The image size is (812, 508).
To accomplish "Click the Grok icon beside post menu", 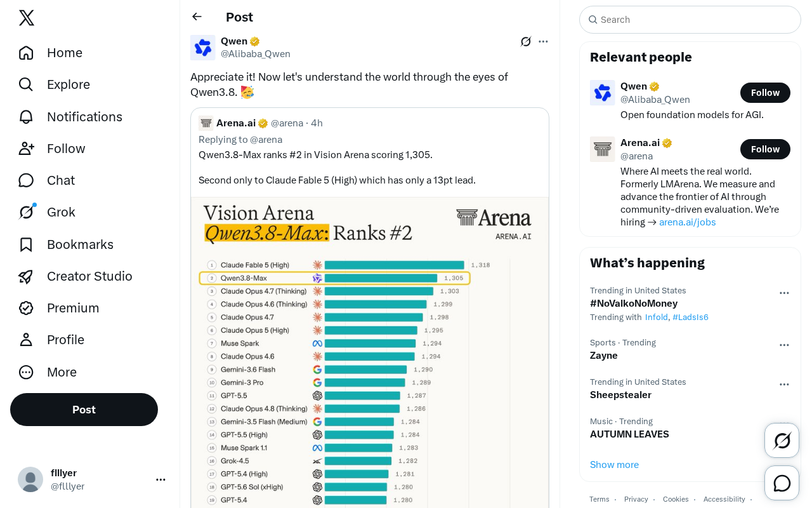I will click(526, 41).
